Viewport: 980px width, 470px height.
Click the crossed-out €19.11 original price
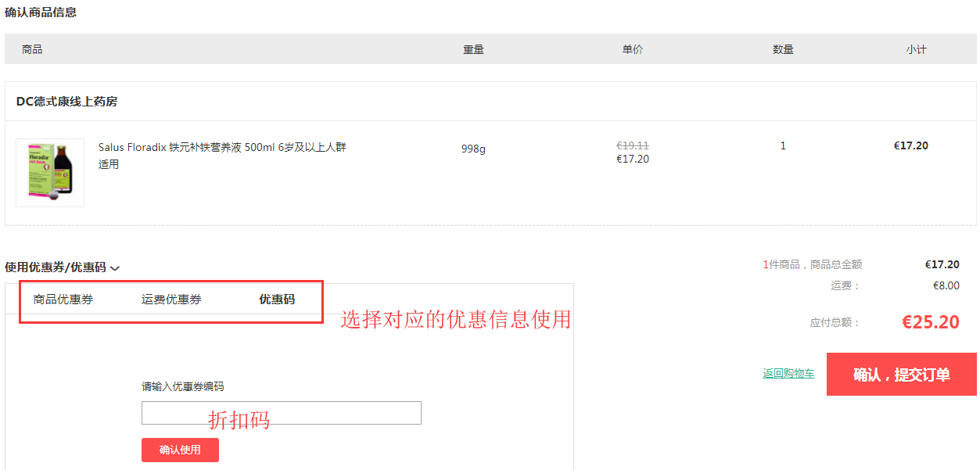632,145
